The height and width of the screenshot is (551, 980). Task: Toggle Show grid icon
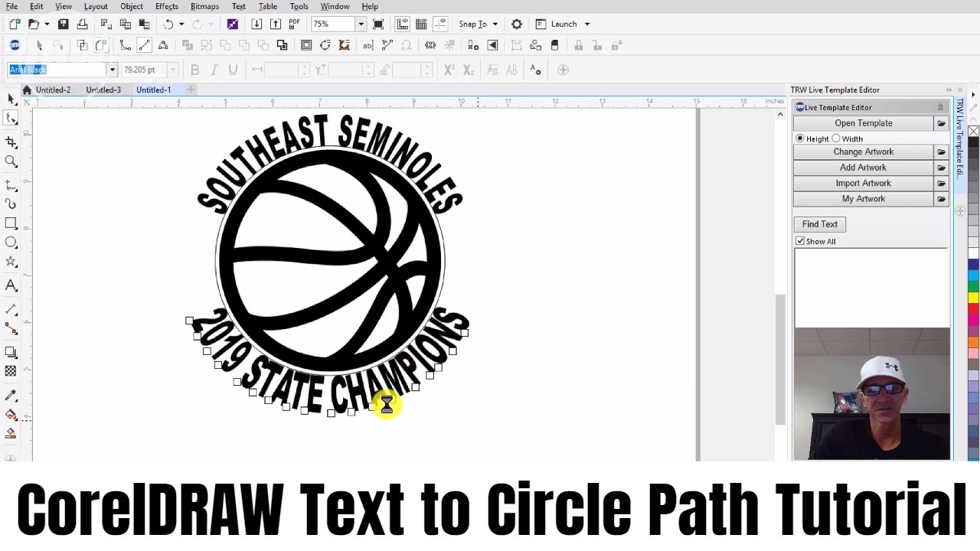coord(421,24)
